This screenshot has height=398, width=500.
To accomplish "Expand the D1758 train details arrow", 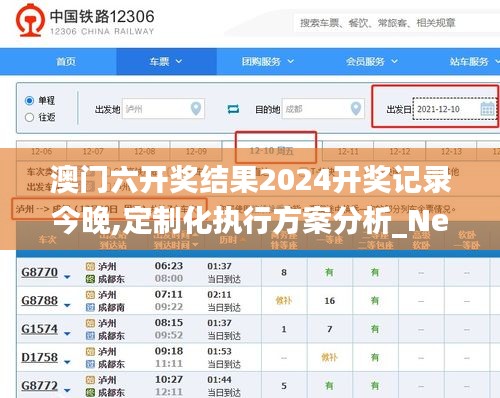I will 67,362.
